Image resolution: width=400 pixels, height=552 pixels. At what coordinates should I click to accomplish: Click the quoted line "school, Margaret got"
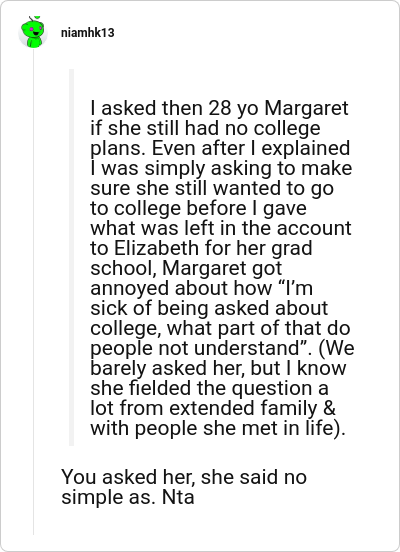tap(186, 268)
